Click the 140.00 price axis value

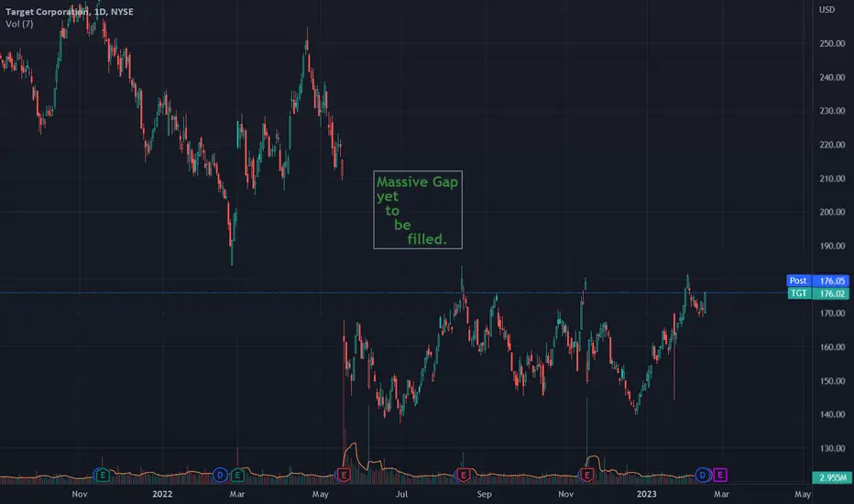pyautogui.click(x=832, y=414)
